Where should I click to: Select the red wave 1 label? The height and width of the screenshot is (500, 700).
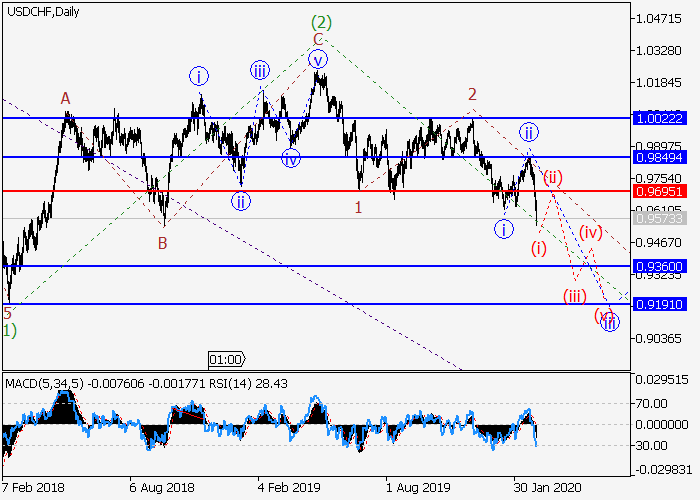(358, 207)
